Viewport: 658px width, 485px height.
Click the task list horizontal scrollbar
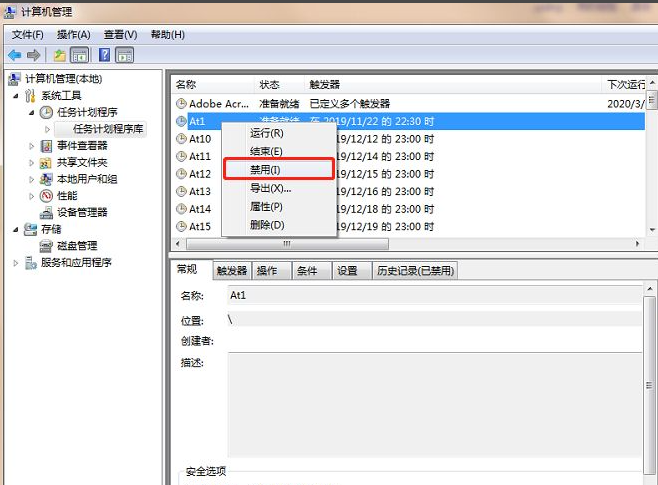click(400, 244)
